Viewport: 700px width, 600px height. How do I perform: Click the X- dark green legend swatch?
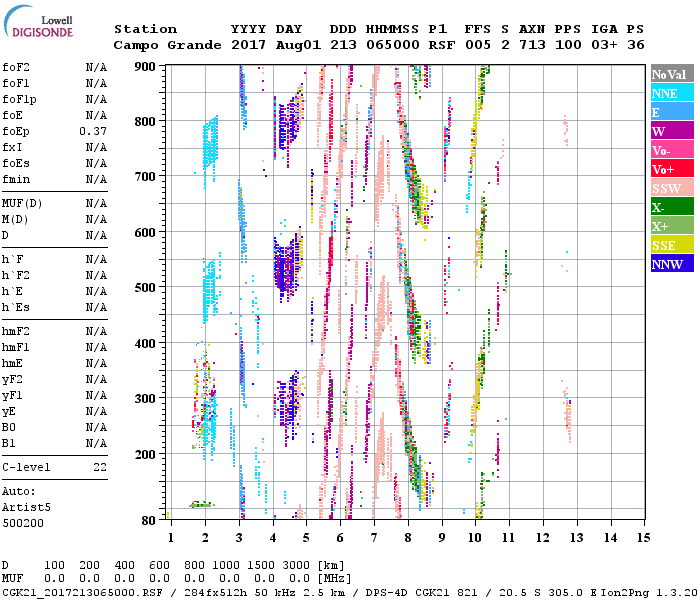coord(672,207)
